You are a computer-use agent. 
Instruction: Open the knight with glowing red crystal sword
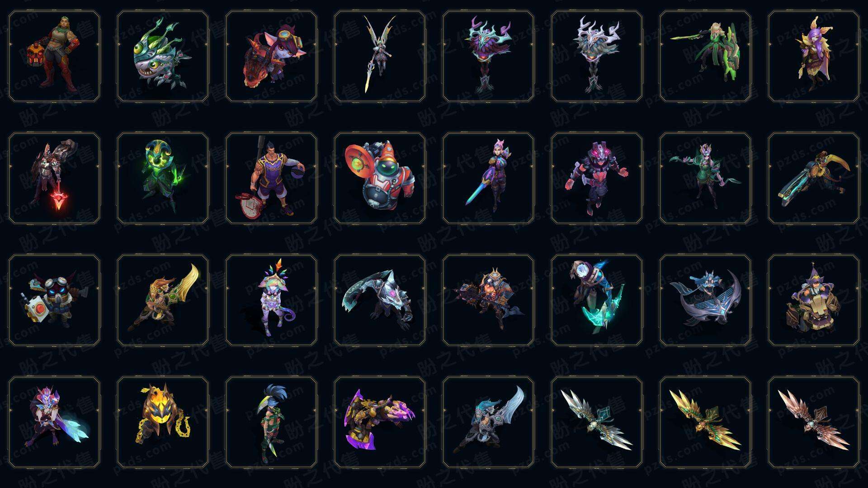point(54,178)
